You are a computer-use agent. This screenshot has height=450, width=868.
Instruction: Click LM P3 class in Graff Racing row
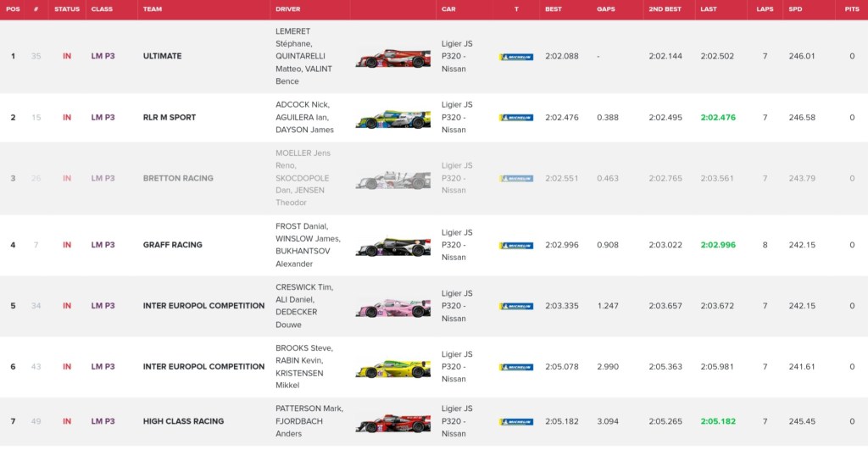[103, 245]
